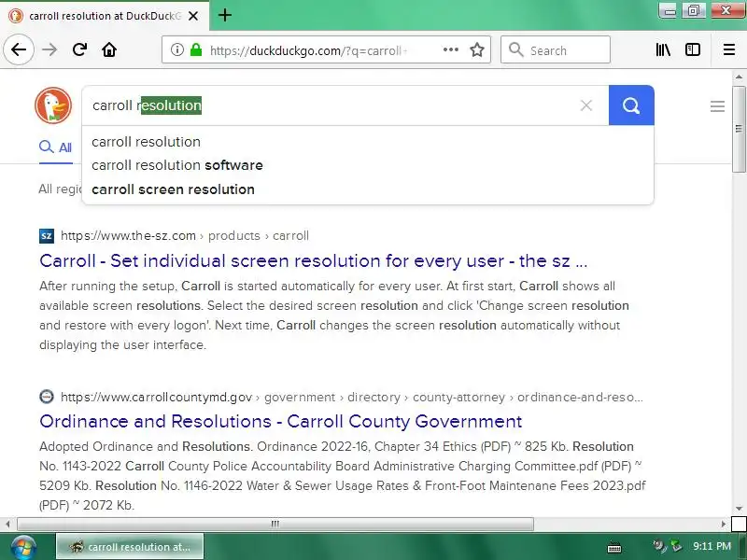747x560 pixels.
Task: Click the horizontal scrollbar right arrow
Action: pos(724,524)
